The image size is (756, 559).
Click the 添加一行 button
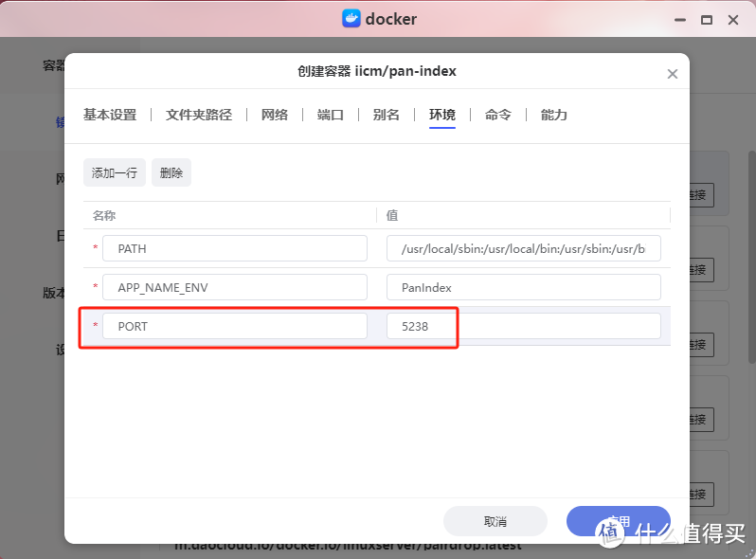click(x=115, y=172)
